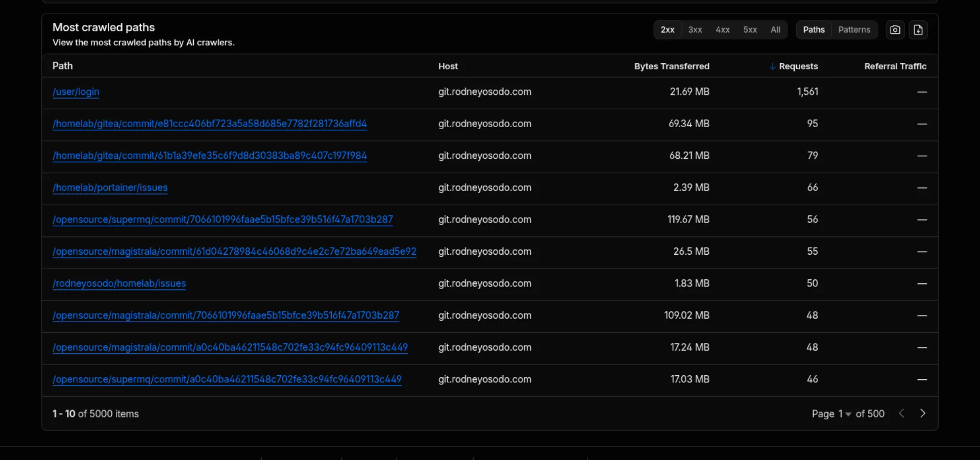
Task: Switch to the Paths view
Action: pyautogui.click(x=814, y=30)
